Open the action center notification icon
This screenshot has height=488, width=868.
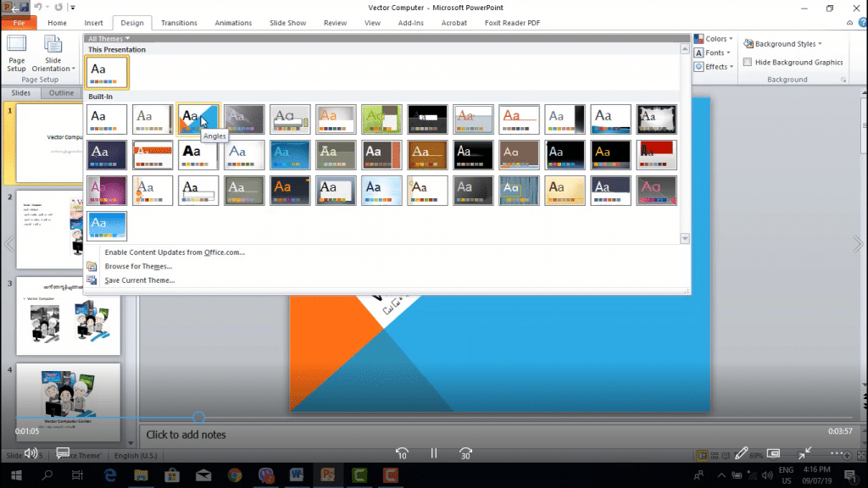(851, 475)
